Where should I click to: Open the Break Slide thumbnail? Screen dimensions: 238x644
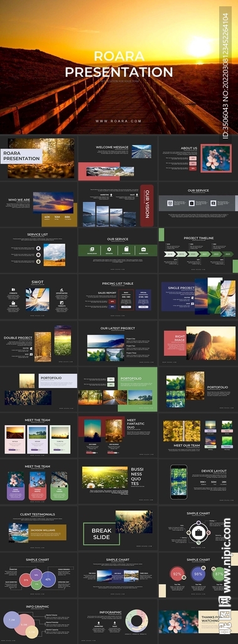[x=118, y=528]
